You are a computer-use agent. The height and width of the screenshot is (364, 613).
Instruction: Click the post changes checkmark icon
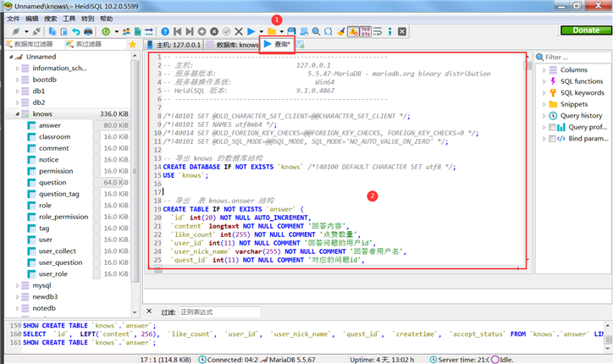[226, 31]
